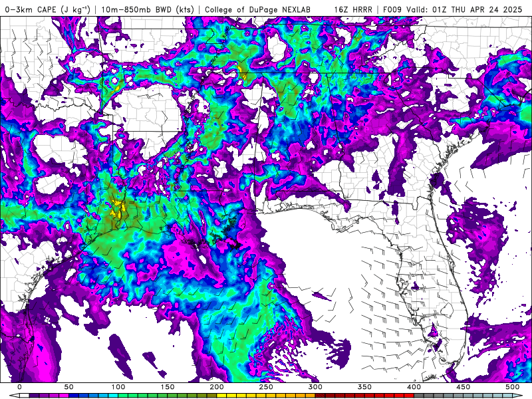Viewport: 532px width, 399px height.
Task: Click the left arrowhead of the color bar
Action: [x=14, y=396]
